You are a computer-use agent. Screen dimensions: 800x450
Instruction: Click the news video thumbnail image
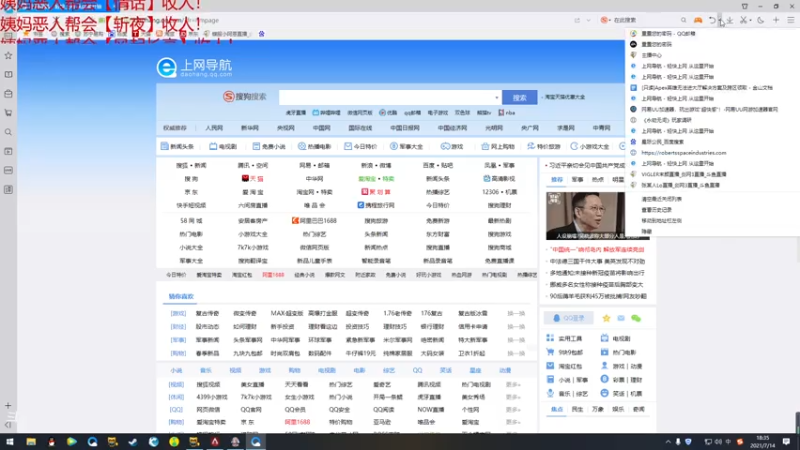pos(586,216)
